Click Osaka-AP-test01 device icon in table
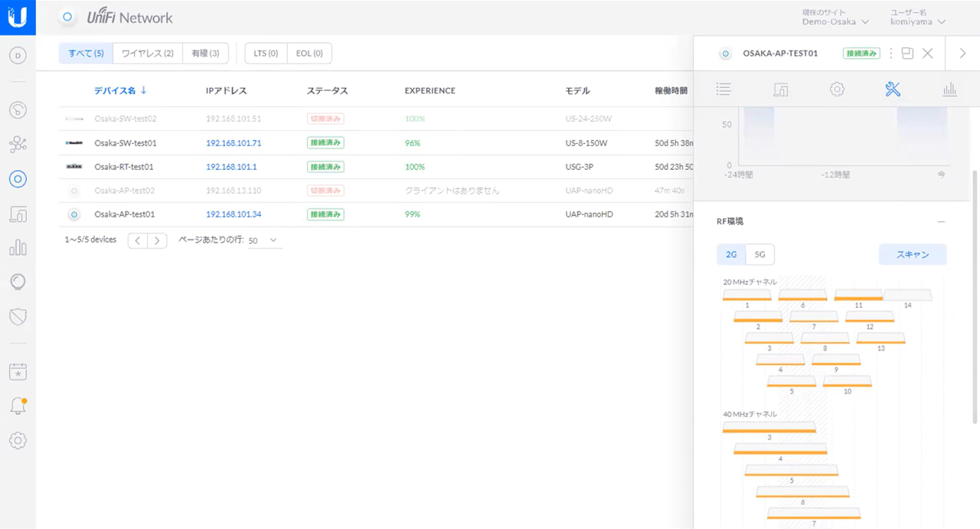This screenshot has width=980, height=529. [x=74, y=214]
